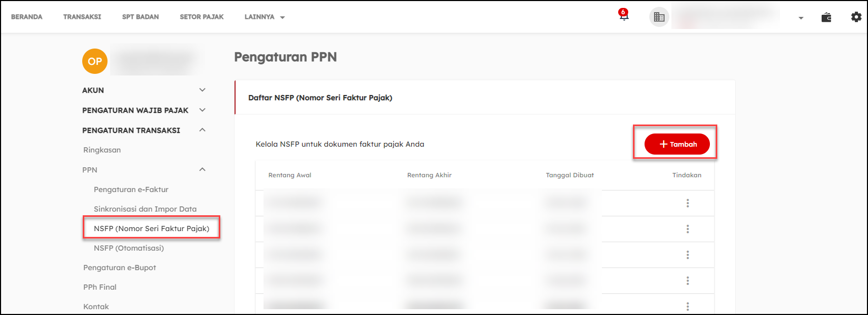Select Pengaturan e-Bupot in the sidebar
This screenshot has height=315, width=868.
[x=120, y=268]
